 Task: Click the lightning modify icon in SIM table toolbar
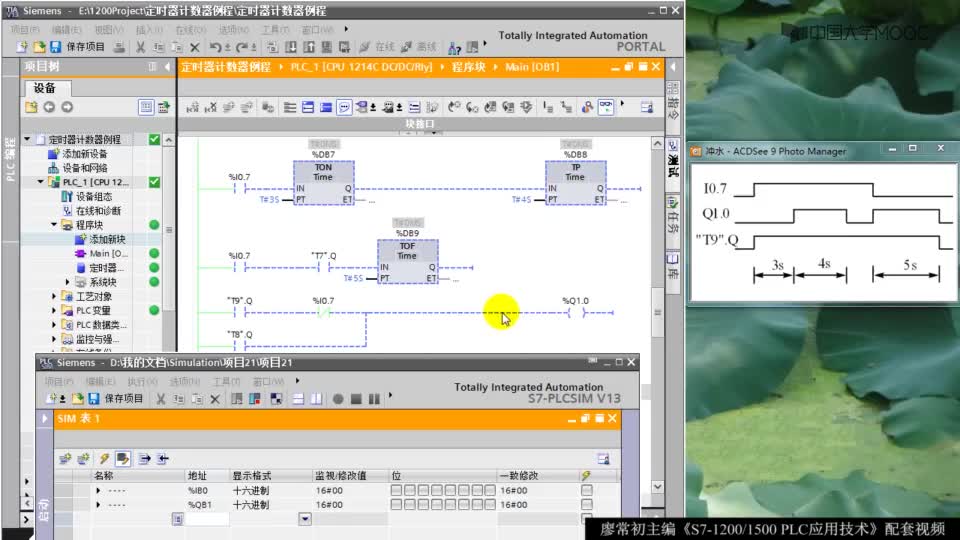(x=104, y=459)
